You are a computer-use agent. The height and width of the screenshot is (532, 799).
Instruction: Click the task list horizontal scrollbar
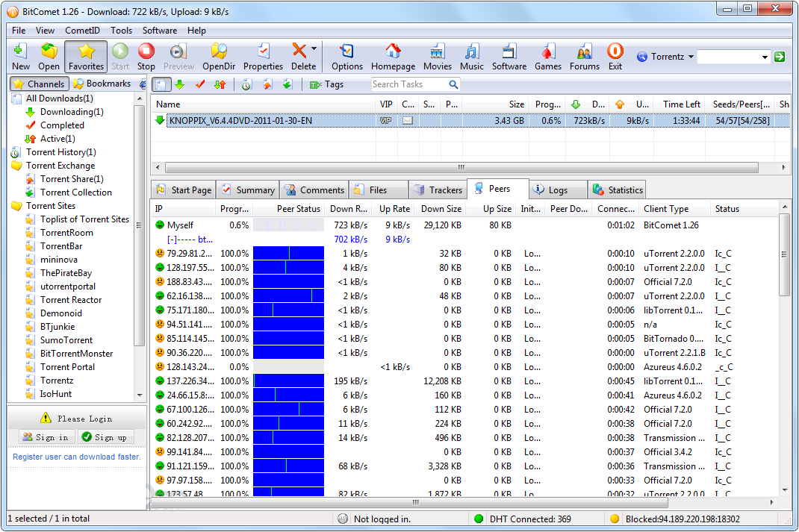click(x=461, y=167)
